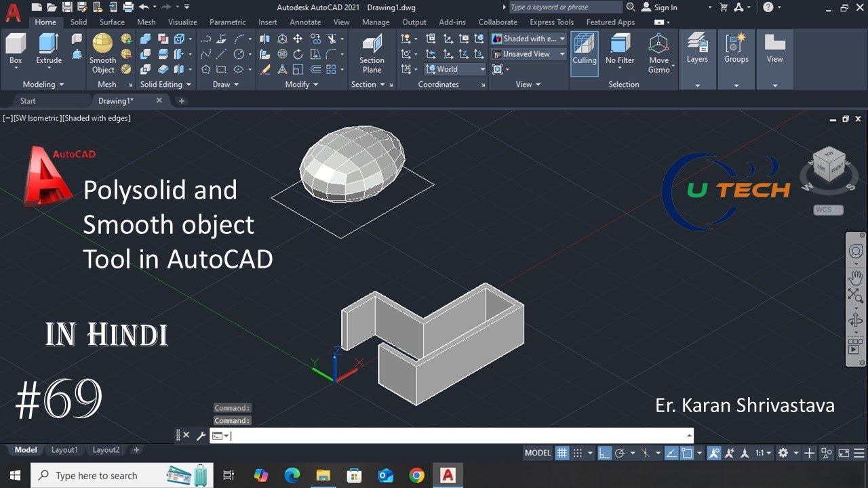
Task: Expand the Modeling panel
Action: pos(43,85)
